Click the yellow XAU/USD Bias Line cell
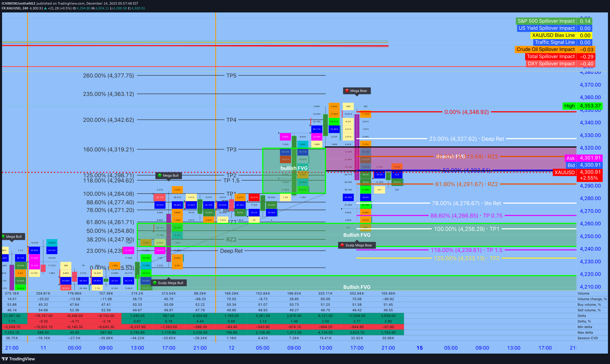The width and height of the screenshot is (610, 364). (553, 35)
